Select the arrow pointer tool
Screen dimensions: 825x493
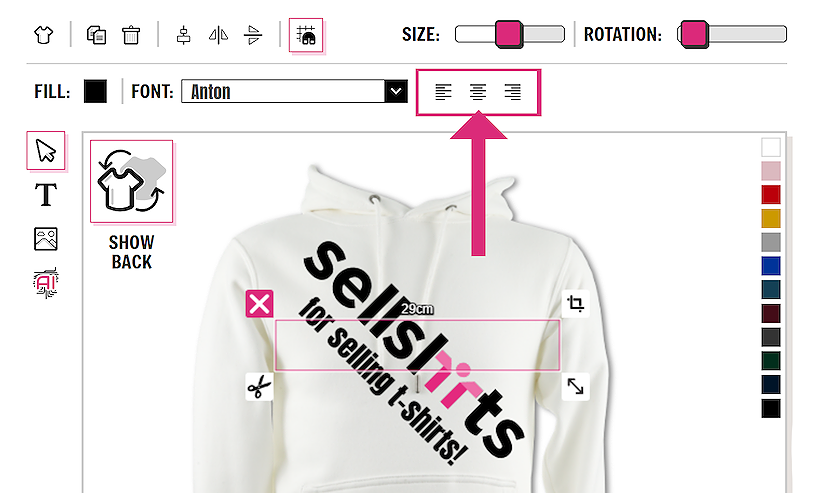(46, 150)
